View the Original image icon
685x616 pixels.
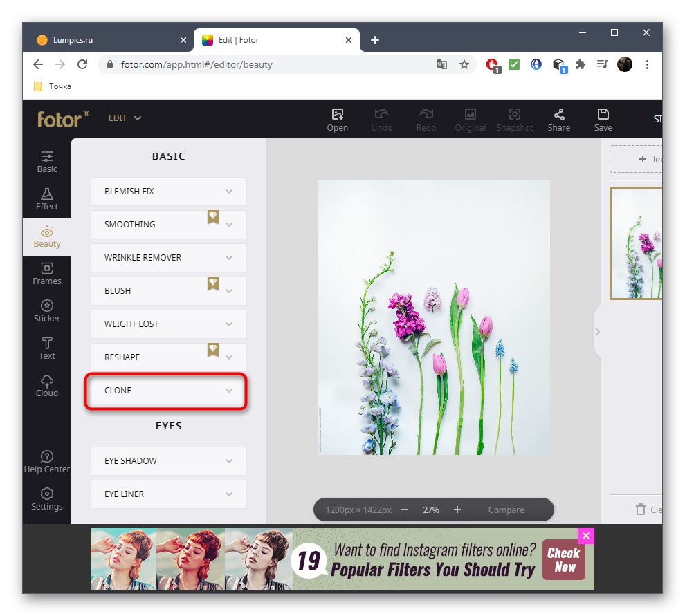pyautogui.click(x=471, y=118)
